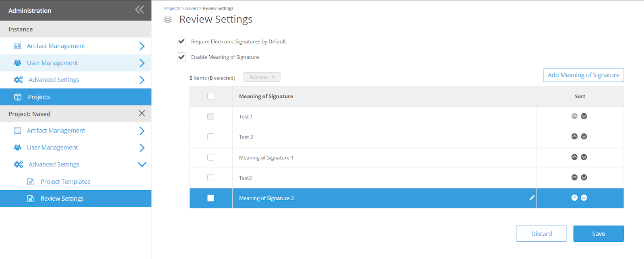Edit Meaning of Signature 2 with the pencil icon
The width and height of the screenshot is (644, 259).
pos(532,198)
